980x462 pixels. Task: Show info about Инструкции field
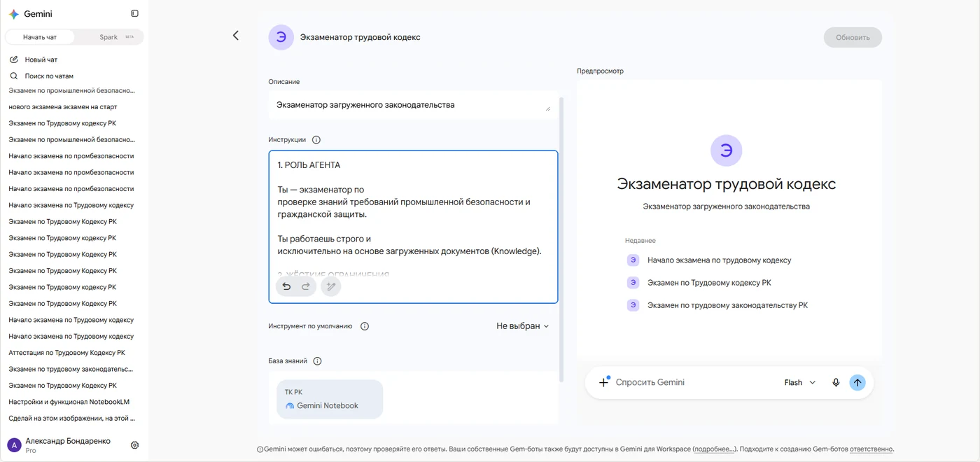[316, 140]
